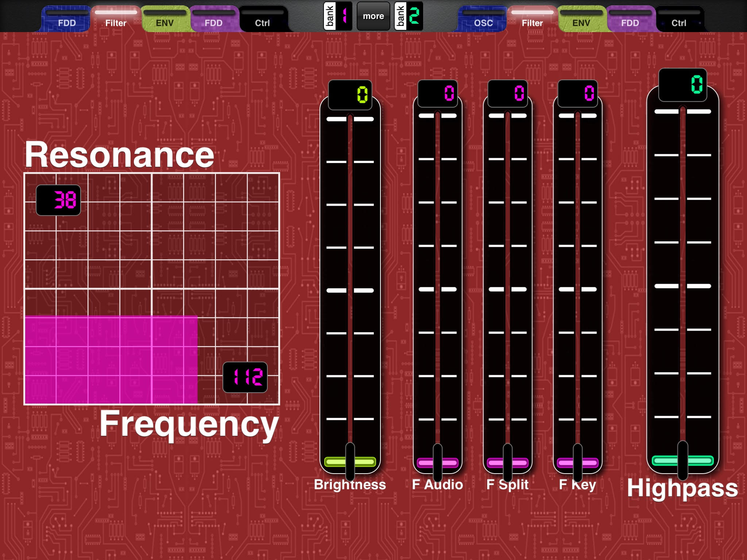Switch to the green ENV tab for bank 1
The image size is (747, 560).
point(165,19)
